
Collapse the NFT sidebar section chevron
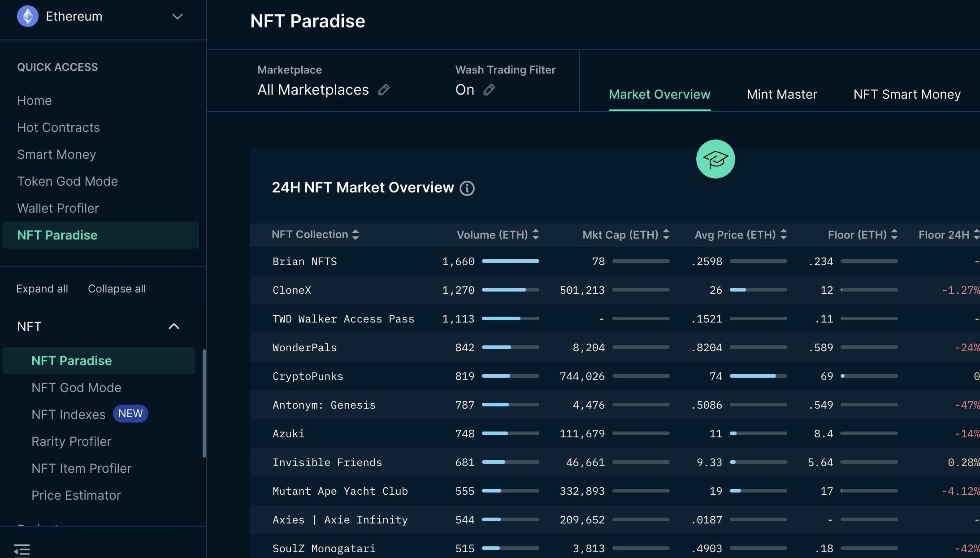coord(174,327)
